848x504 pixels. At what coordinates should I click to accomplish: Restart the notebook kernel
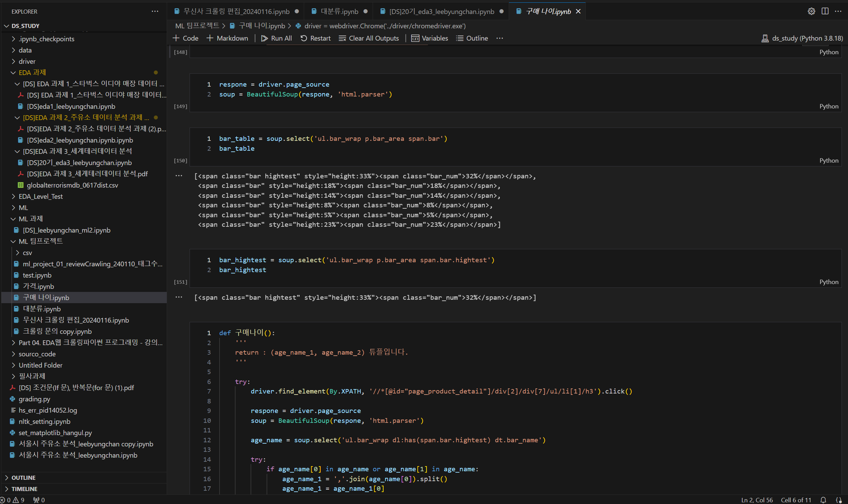[315, 38]
